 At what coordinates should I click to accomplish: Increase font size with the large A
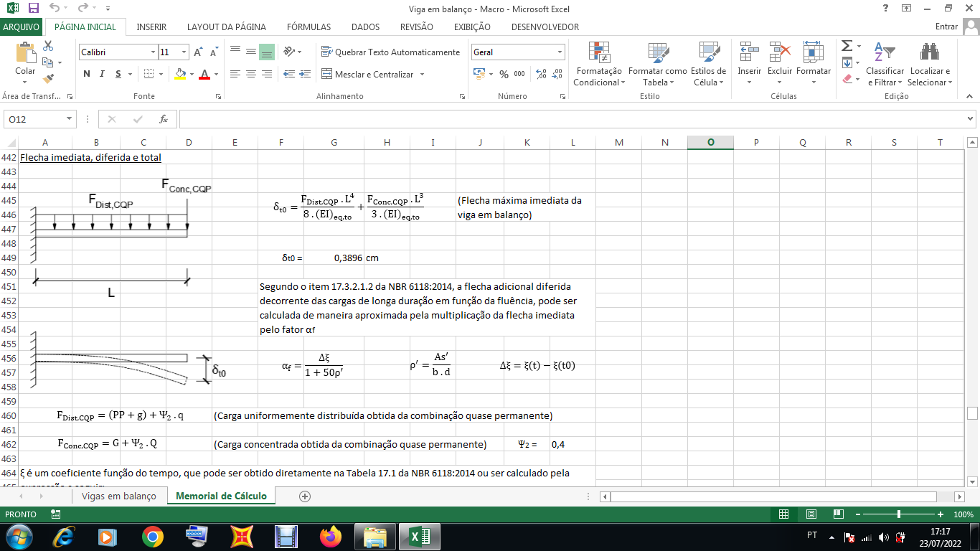coord(198,52)
